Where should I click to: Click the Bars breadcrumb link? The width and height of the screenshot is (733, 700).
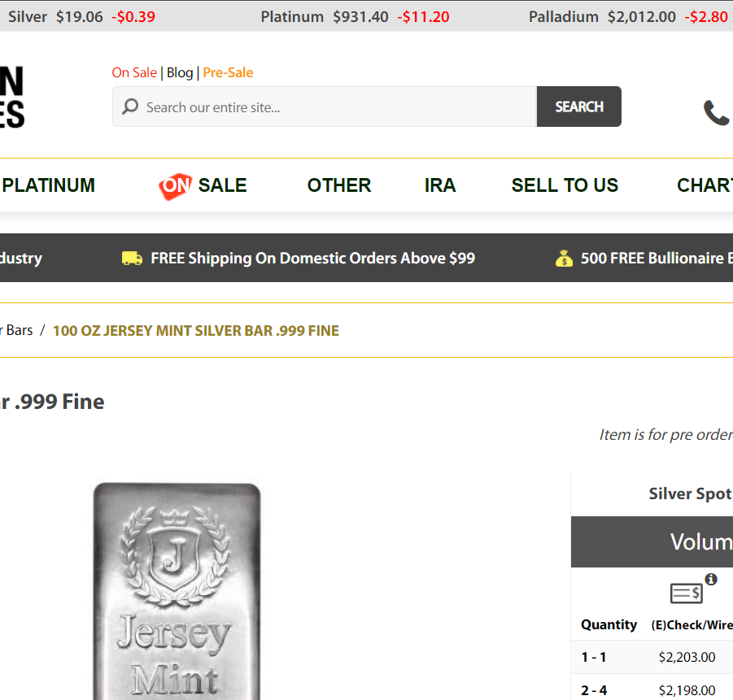coord(18,330)
